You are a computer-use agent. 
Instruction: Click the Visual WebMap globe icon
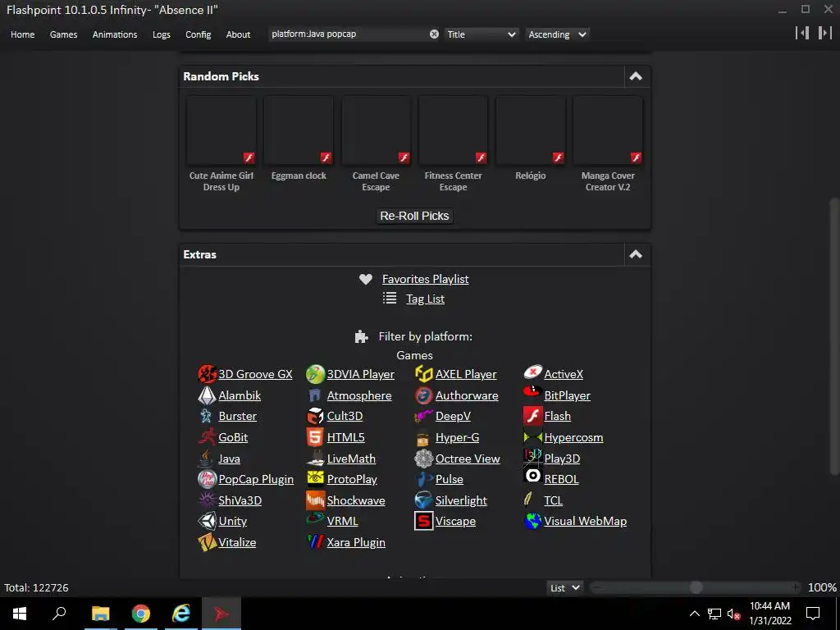[532, 521]
